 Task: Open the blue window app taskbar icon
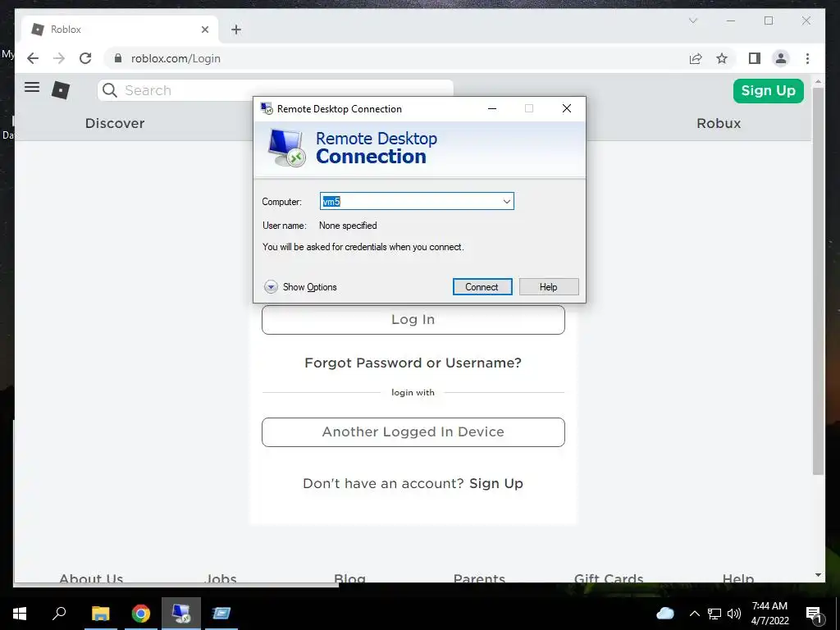[x=221, y=614]
